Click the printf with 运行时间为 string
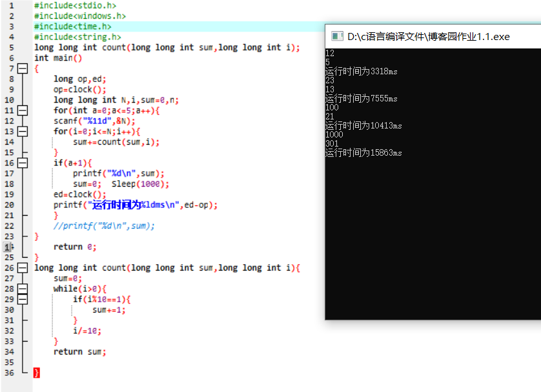 tap(136, 205)
